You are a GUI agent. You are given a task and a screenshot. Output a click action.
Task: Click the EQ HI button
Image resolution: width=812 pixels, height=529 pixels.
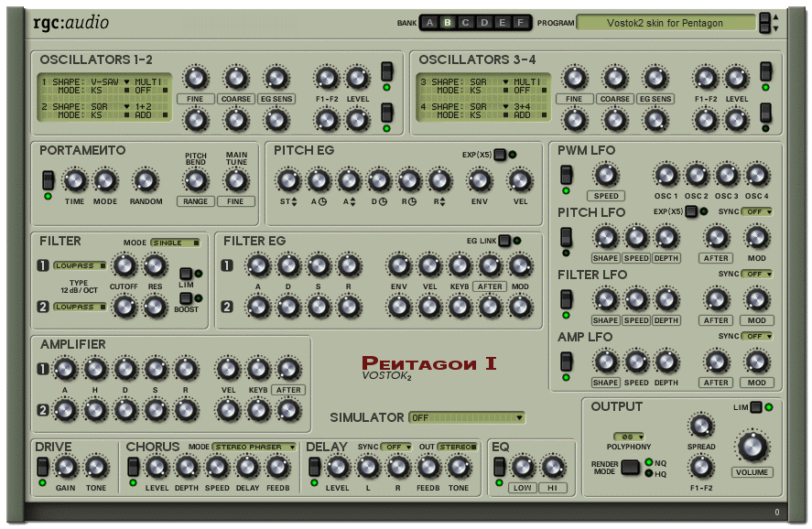point(553,488)
